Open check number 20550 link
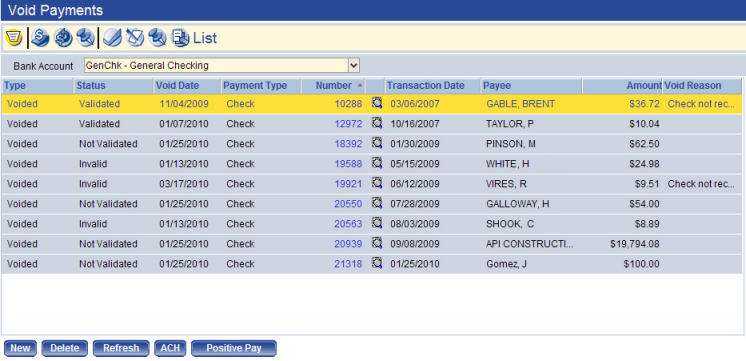 tap(348, 204)
